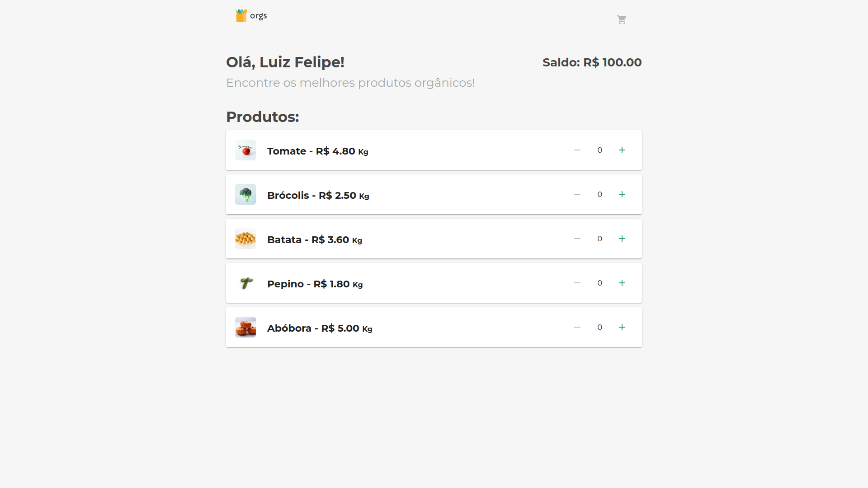Click the Saldo: R$ 100.00 balance text
Screen dimensions: 868x488
tap(592, 62)
